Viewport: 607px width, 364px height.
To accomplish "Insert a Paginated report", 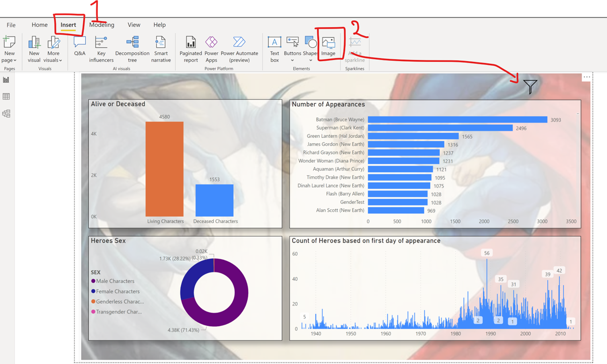I will point(191,49).
